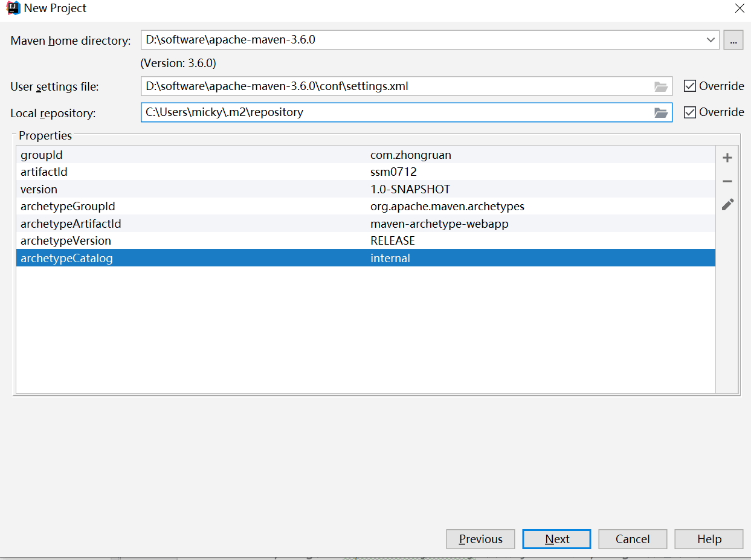Select the archetypeVersion property row
This screenshot has width=751, height=560.
click(x=366, y=240)
